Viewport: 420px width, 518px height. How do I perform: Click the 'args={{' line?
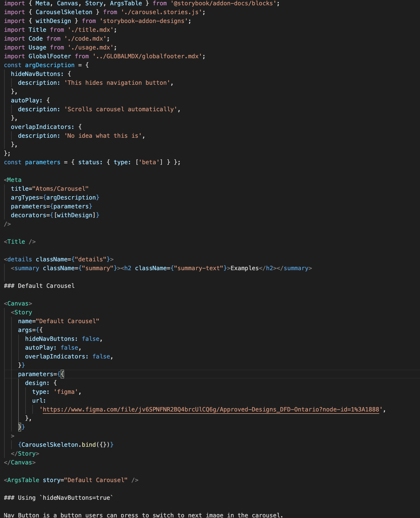coord(30,330)
